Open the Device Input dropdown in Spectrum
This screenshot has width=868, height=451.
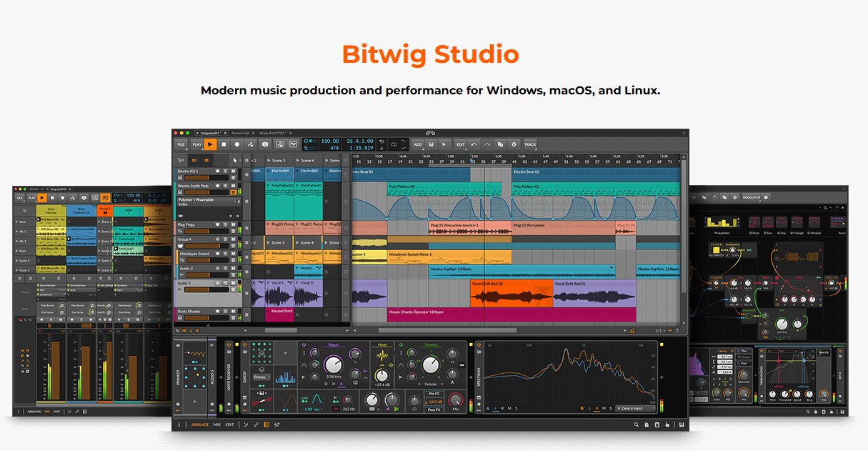coord(635,408)
